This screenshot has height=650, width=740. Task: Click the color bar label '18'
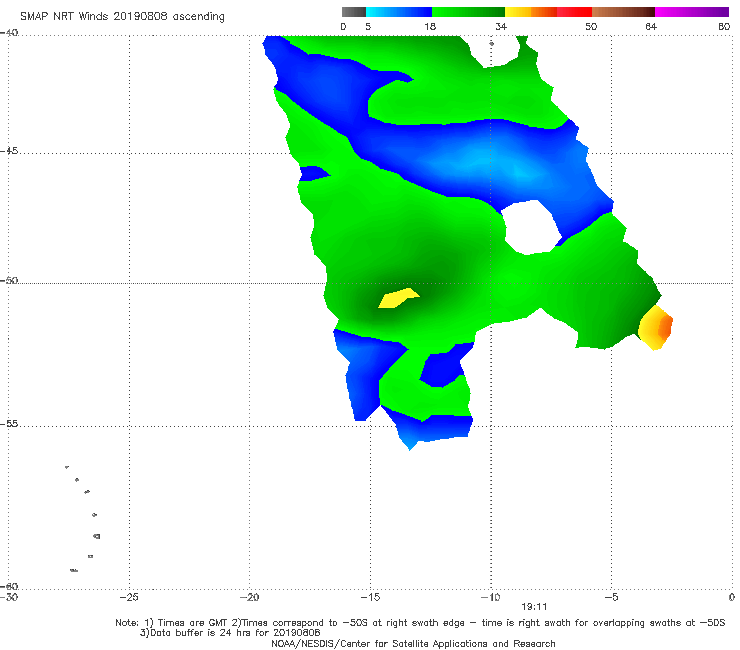(430, 26)
